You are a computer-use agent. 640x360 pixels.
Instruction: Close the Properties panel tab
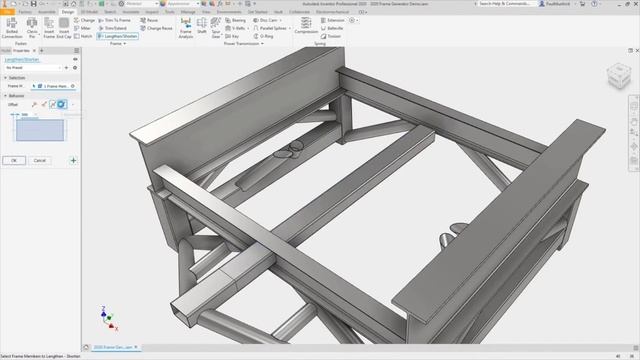pos(34,51)
